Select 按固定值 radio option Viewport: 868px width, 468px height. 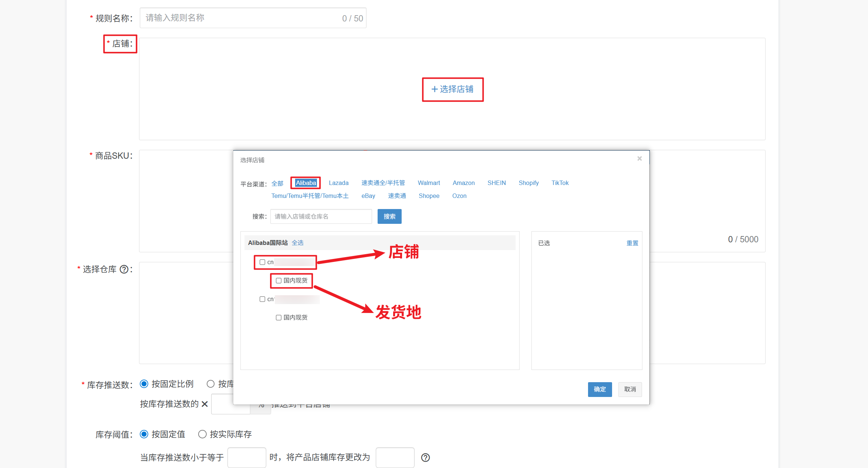click(x=144, y=434)
